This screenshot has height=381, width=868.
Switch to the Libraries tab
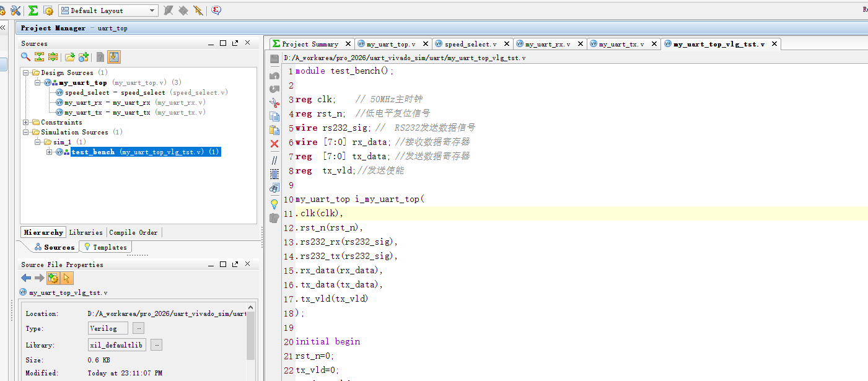85,232
